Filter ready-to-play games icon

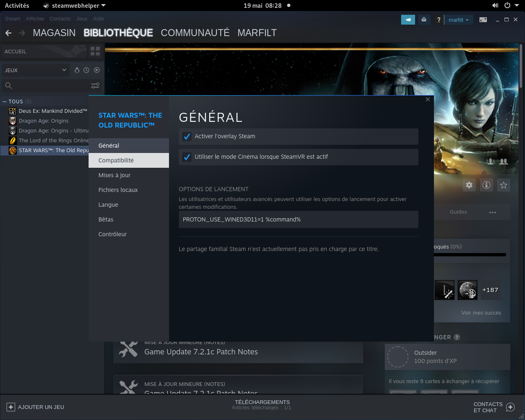(97, 70)
